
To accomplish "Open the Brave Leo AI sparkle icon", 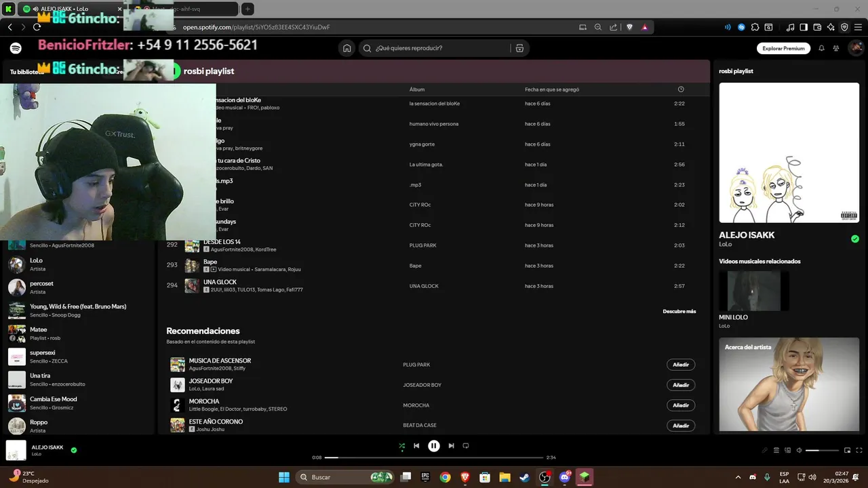I will pos(831,27).
